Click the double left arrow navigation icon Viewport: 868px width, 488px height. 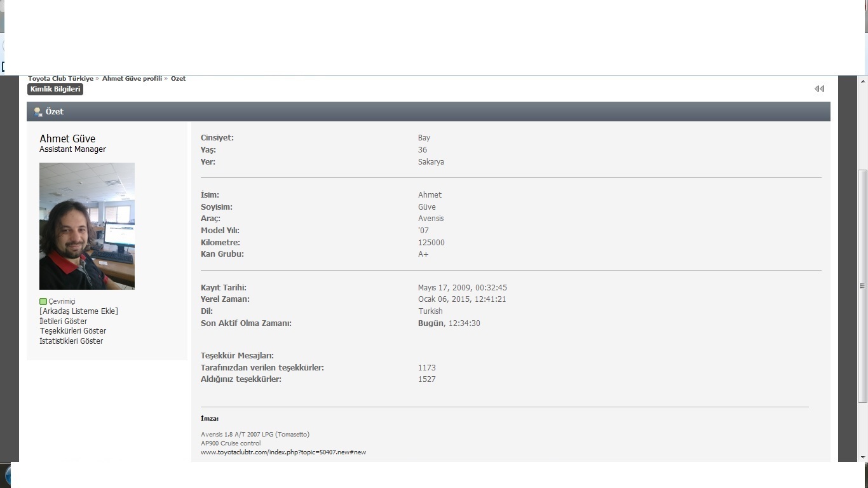pos(819,89)
